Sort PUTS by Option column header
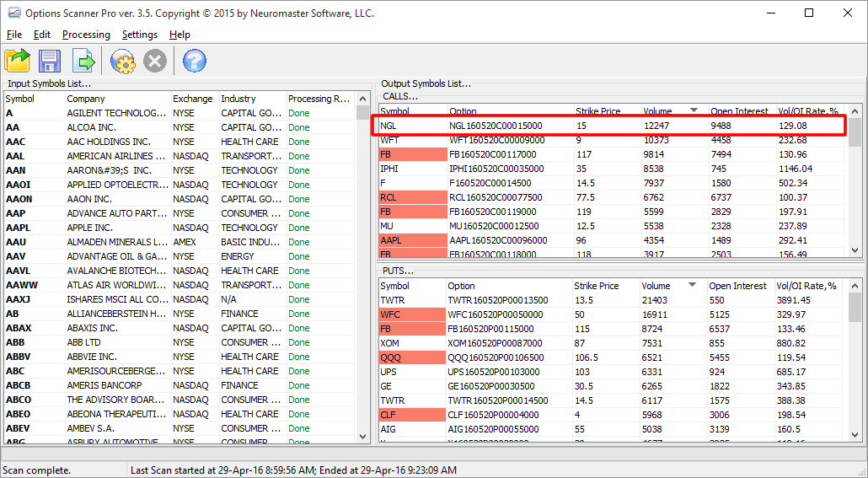The image size is (868, 478). point(509,286)
